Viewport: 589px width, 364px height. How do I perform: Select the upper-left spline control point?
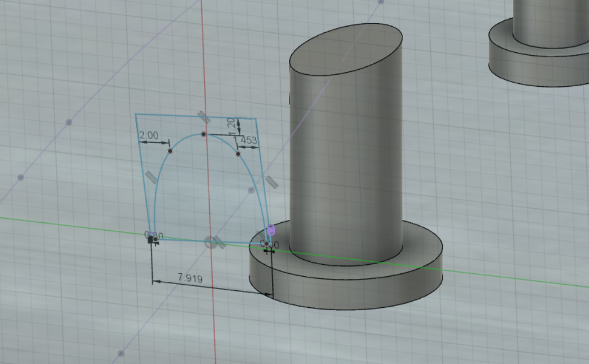pos(170,151)
